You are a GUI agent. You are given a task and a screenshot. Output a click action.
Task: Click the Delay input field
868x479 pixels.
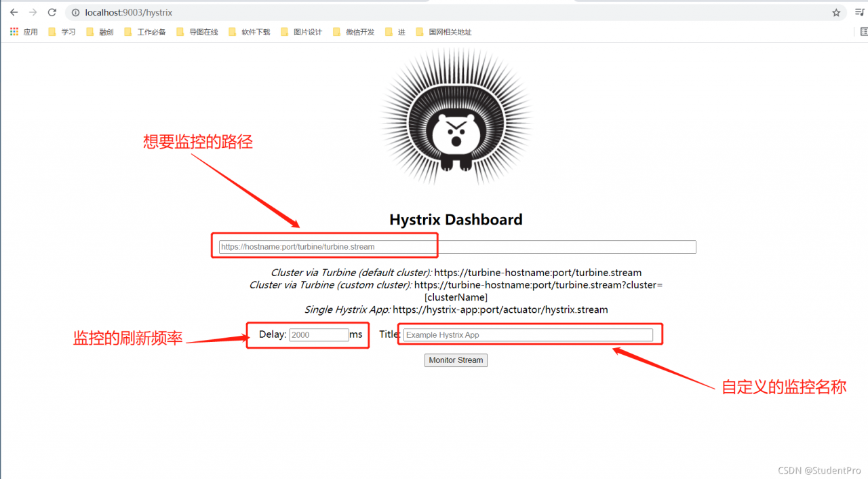pos(319,334)
